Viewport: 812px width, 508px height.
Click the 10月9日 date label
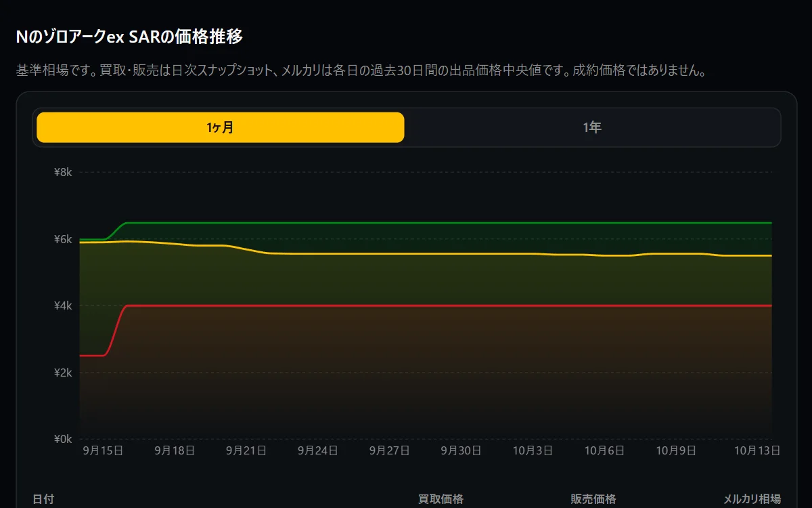676,450
